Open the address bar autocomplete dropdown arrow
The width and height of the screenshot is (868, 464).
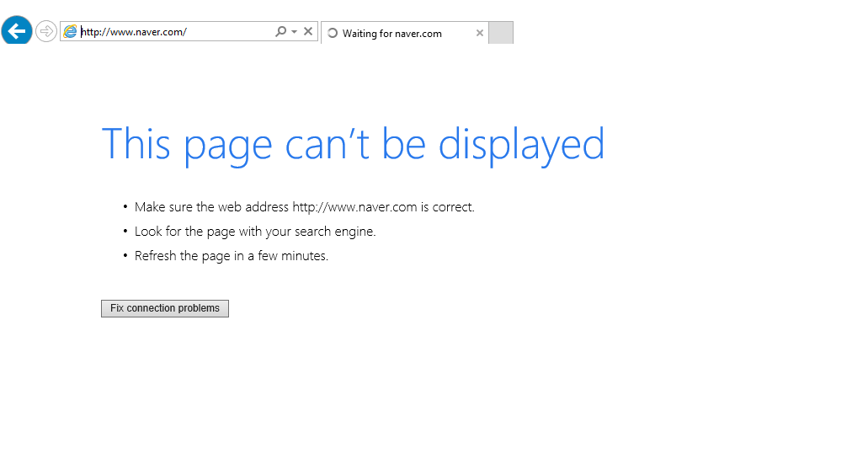click(294, 31)
